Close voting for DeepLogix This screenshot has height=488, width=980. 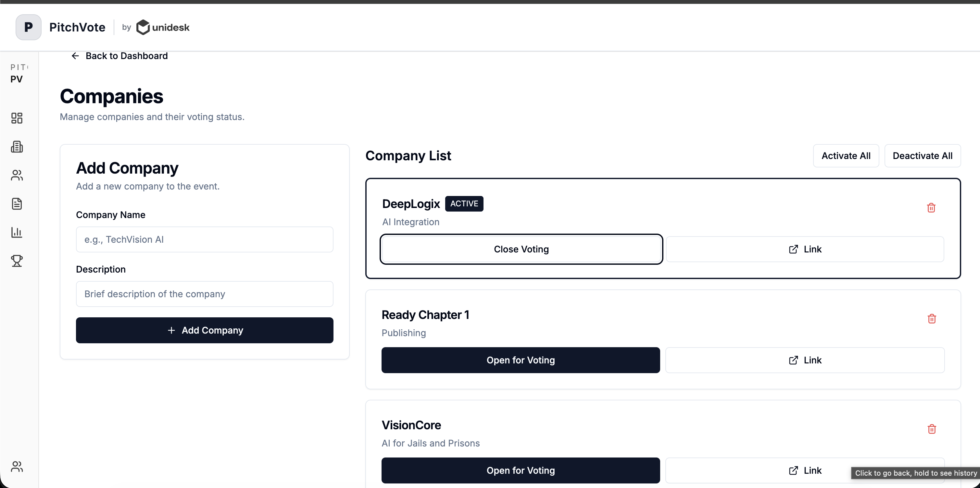click(x=521, y=249)
